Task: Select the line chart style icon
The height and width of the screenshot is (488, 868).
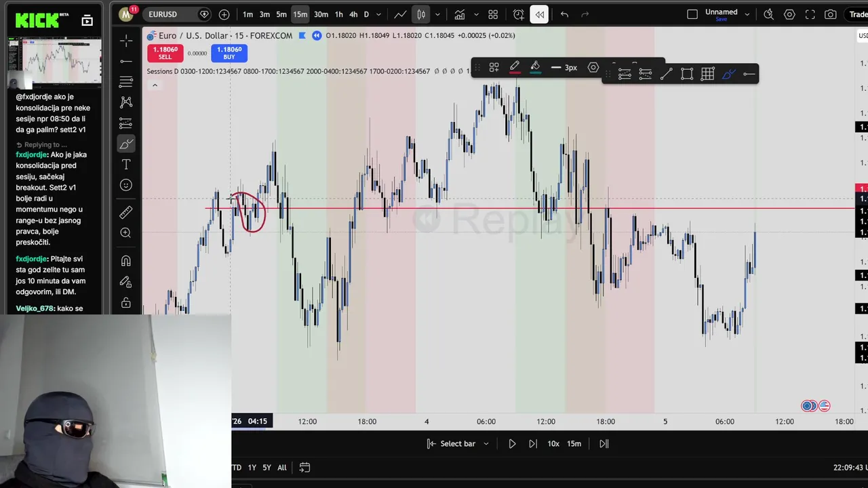Action: (400, 14)
